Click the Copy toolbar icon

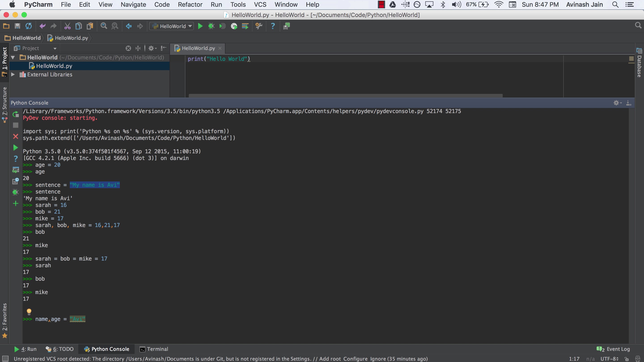coord(79,26)
